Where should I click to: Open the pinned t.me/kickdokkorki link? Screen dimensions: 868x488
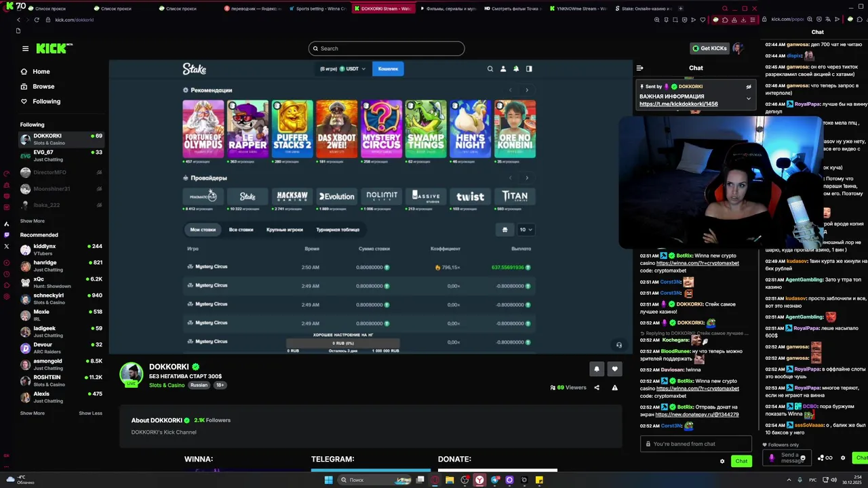click(678, 104)
